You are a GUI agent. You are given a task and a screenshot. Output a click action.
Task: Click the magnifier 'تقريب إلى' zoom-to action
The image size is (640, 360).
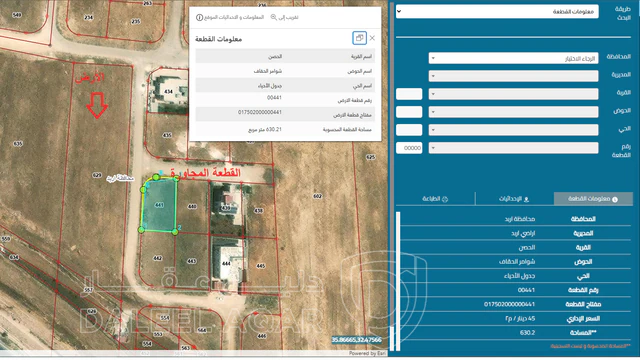284,17
